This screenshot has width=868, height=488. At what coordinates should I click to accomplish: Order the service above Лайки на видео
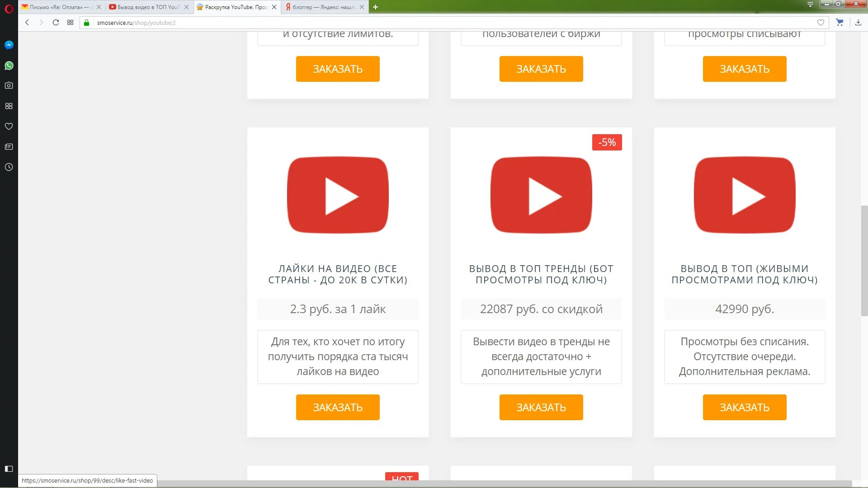click(338, 69)
